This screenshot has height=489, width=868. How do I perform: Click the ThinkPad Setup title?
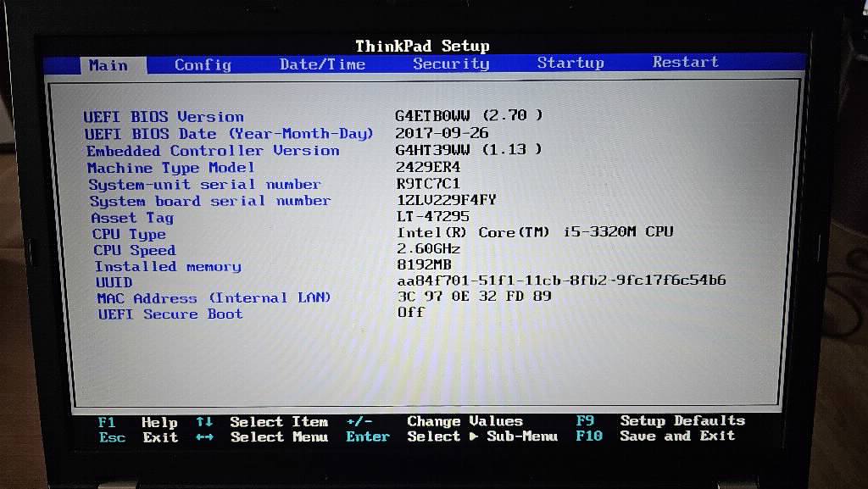coord(422,46)
